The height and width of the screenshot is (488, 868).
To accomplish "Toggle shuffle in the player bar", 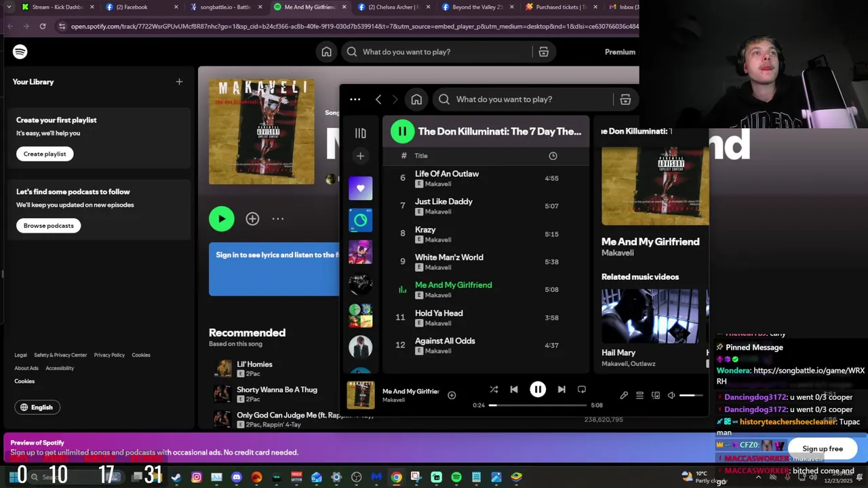I will (494, 389).
